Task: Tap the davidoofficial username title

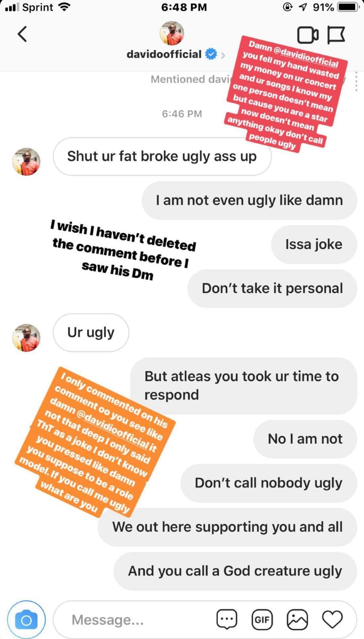Action: click(x=164, y=54)
